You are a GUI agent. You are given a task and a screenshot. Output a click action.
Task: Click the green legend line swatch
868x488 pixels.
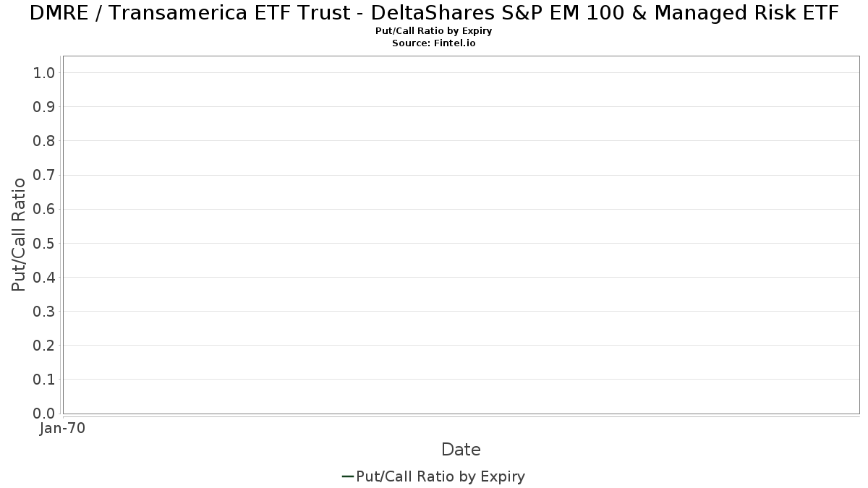347,476
